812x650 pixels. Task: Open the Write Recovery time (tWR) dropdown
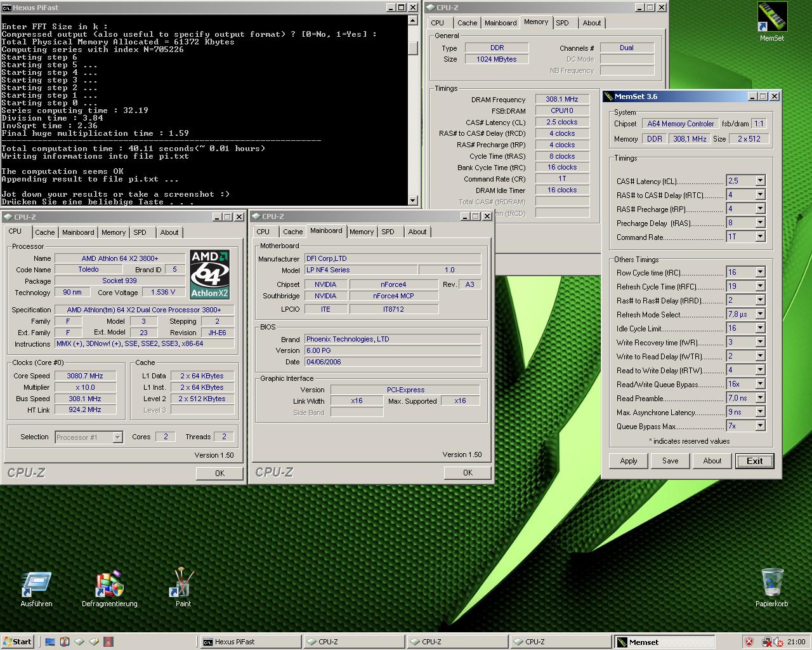[760, 342]
